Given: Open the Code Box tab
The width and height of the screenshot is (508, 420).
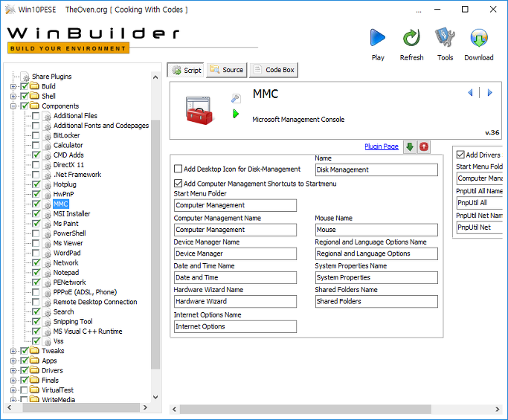Looking at the screenshot, I should (274, 70).
